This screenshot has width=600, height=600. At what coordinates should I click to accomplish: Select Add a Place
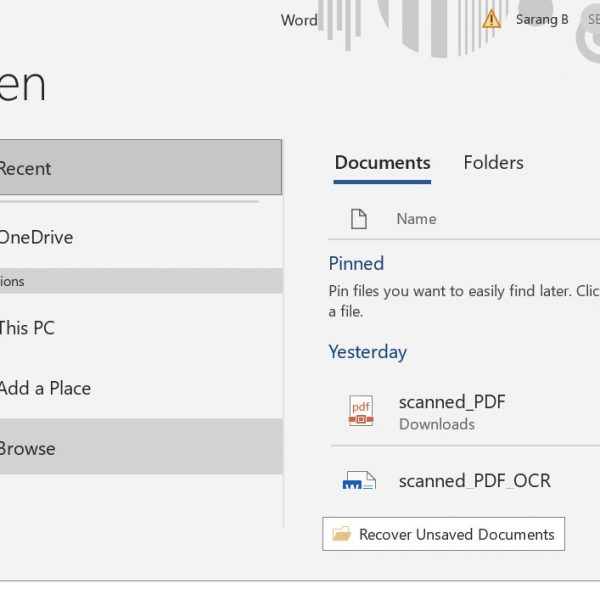point(141,388)
